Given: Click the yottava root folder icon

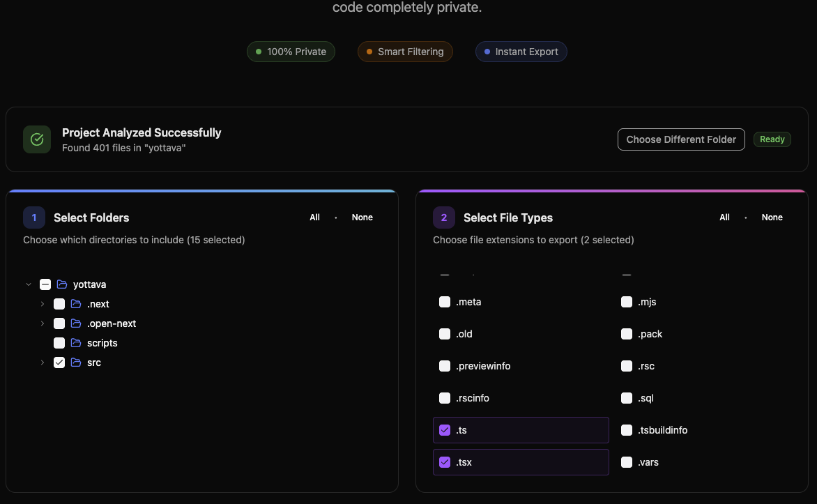Looking at the screenshot, I should (x=62, y=284).
